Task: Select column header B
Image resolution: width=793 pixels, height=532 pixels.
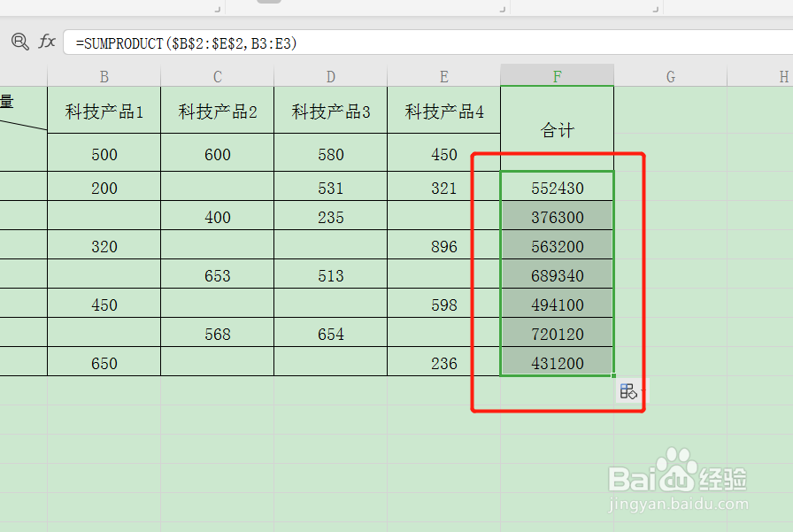Action: 104,76
